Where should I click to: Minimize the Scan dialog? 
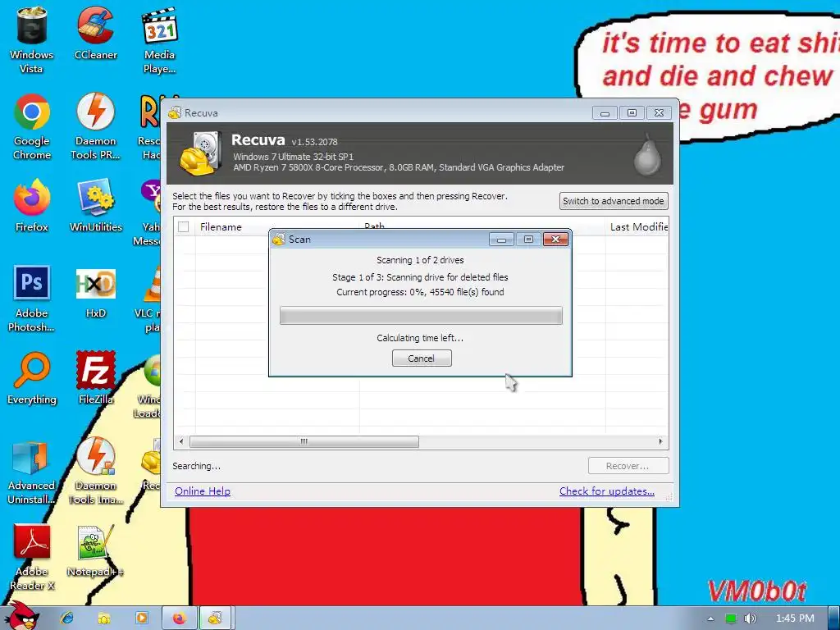(x=501, y=239)
